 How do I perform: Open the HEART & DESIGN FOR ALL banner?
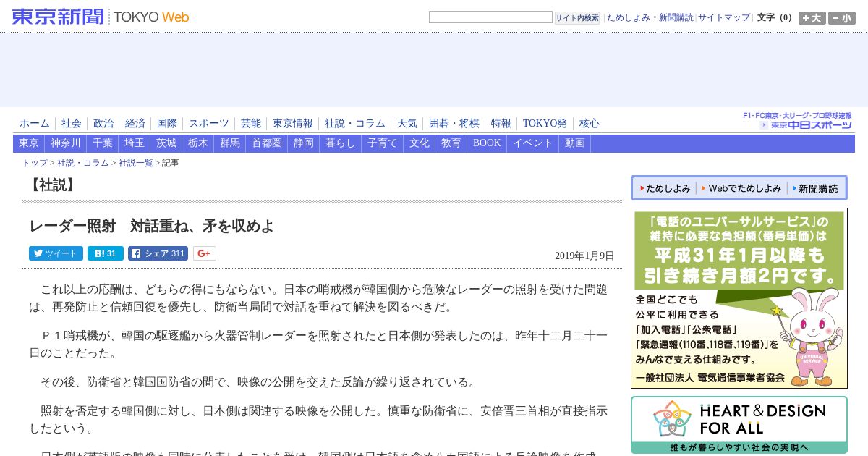[x=739, y=425]
